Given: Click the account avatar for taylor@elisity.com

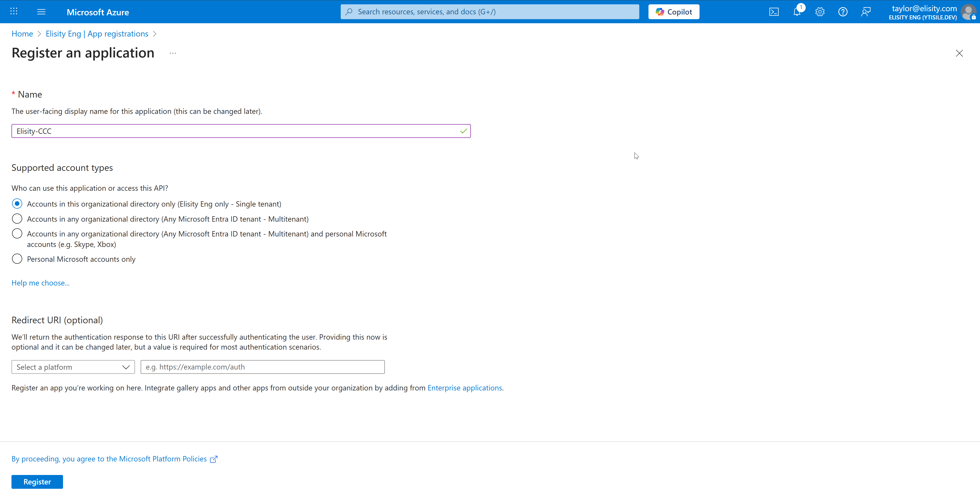Looking at the screenshot, I should coord(968,12).
